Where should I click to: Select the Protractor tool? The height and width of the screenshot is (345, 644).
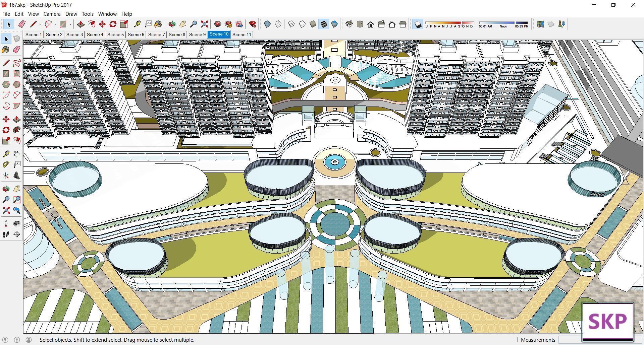pos(6,165)
